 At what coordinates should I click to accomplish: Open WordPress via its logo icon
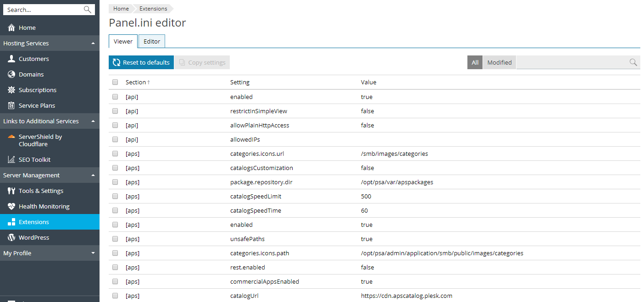tap(11, 238)
